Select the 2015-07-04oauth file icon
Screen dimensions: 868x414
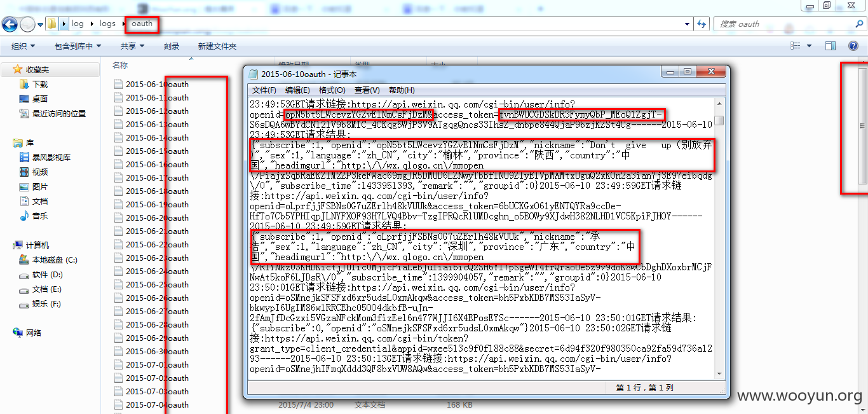[x=118, y=404]
